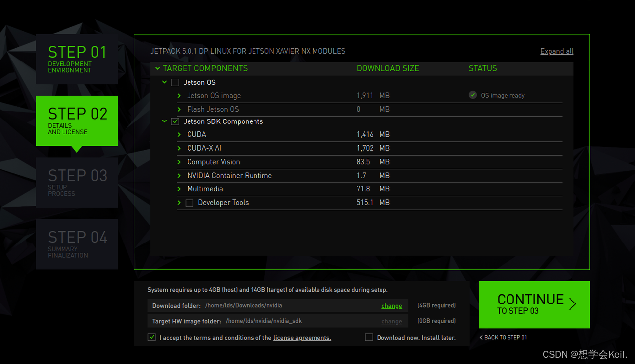Click the 1,911 MB download size value
Screen dimensions: 635x364
click(x=373, y=96)
